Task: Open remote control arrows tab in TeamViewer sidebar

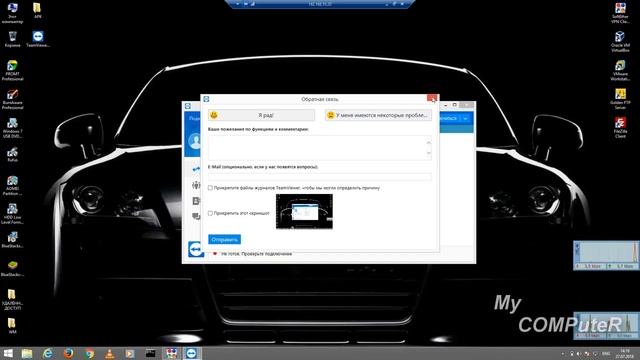Action: [x=196, y=169]
